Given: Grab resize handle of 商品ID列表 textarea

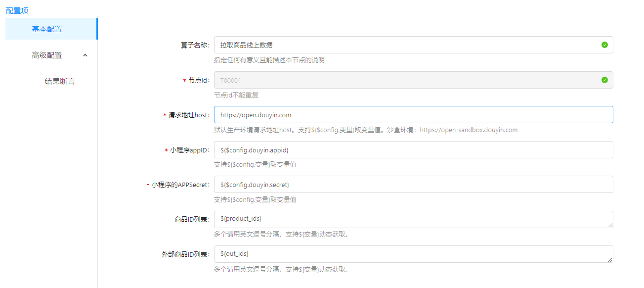Looking at the screenshot, I should (610, 225).
